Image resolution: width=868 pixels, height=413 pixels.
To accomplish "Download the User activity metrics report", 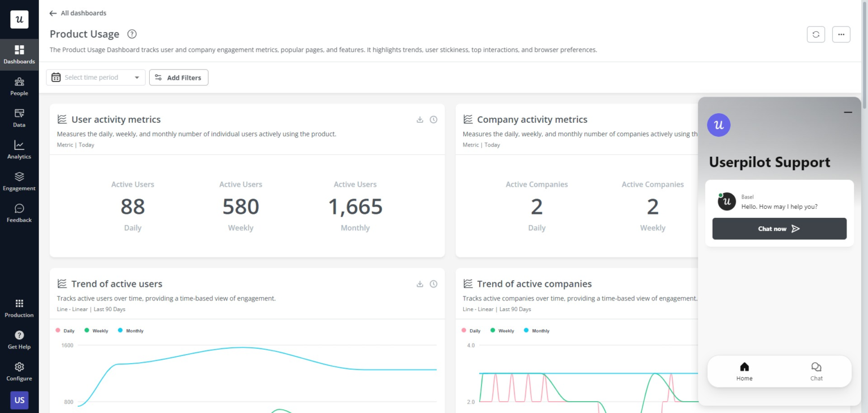I will pos(420,119).
